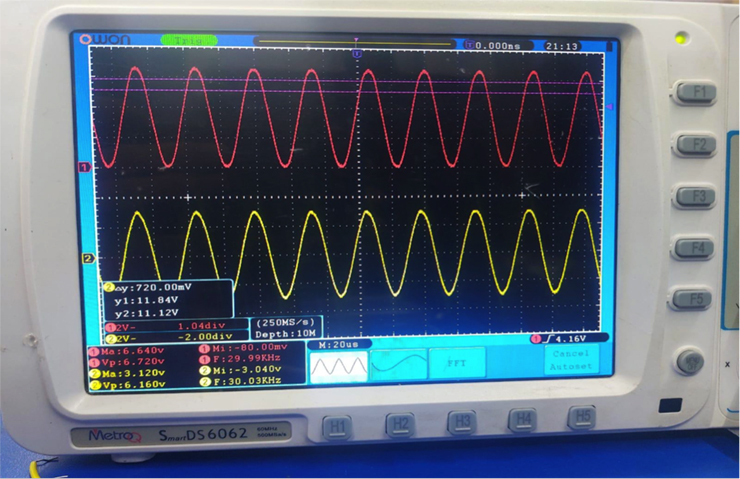Open the FFT menu option

pyautogui.click(x=458, y=364)
